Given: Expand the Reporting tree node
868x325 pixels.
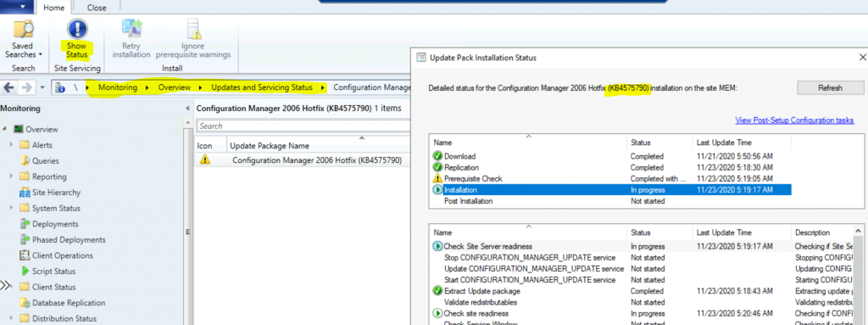Looking at the screenshot, I should [12, 177].
